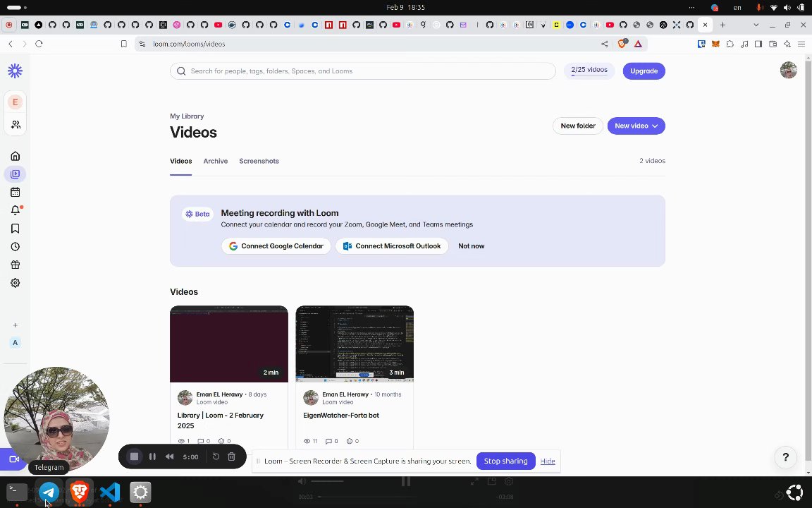Delete the recording with trash icon
812x508 pixels.
[231, 456]
